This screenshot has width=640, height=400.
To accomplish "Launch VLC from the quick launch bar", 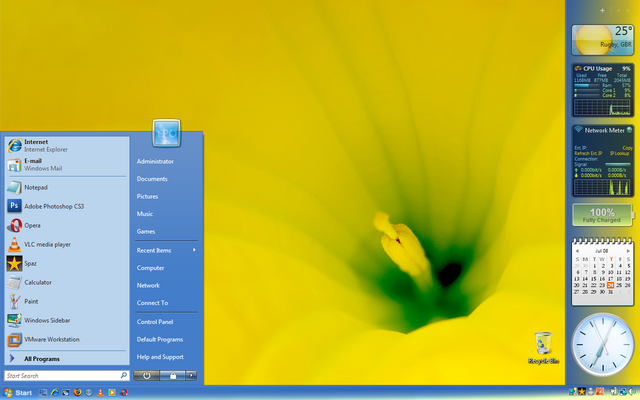I will click(x=100, y=393).
